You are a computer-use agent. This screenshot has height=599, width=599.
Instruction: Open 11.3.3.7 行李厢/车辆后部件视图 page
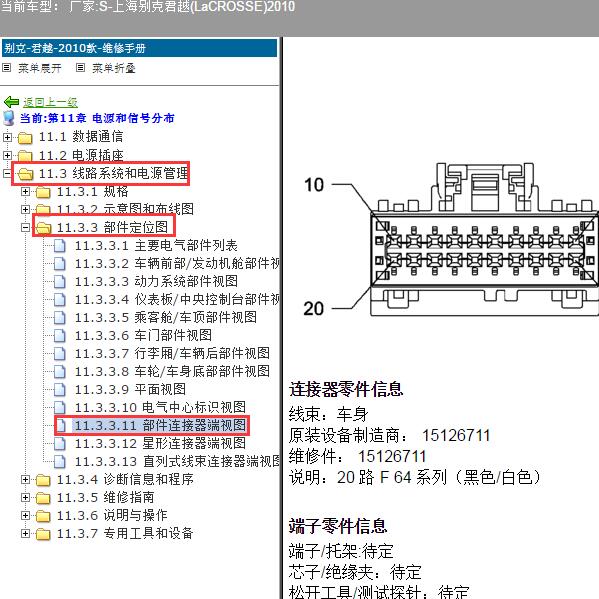(172, 353)
